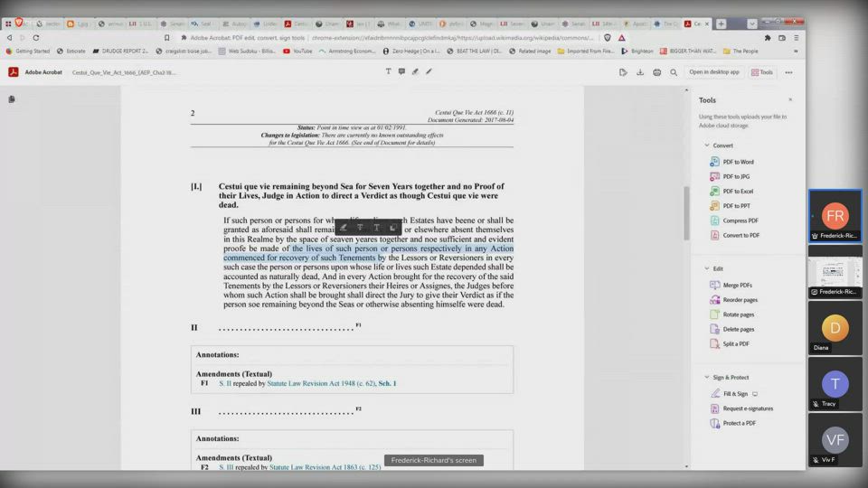The width and height of the screenshot is (868, 488).
Task: Open the search magnifier in Acrobat toolbar
Action: [674, 72]
